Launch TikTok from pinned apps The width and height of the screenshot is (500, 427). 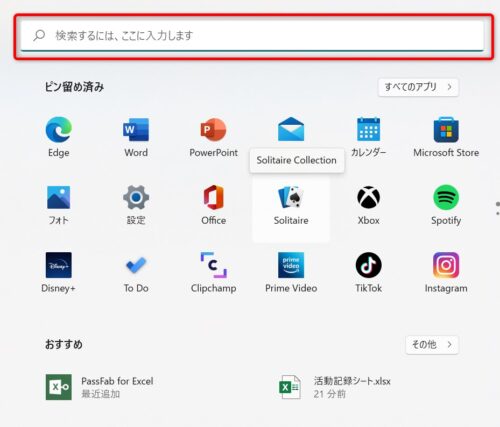[x=369, y=273]
